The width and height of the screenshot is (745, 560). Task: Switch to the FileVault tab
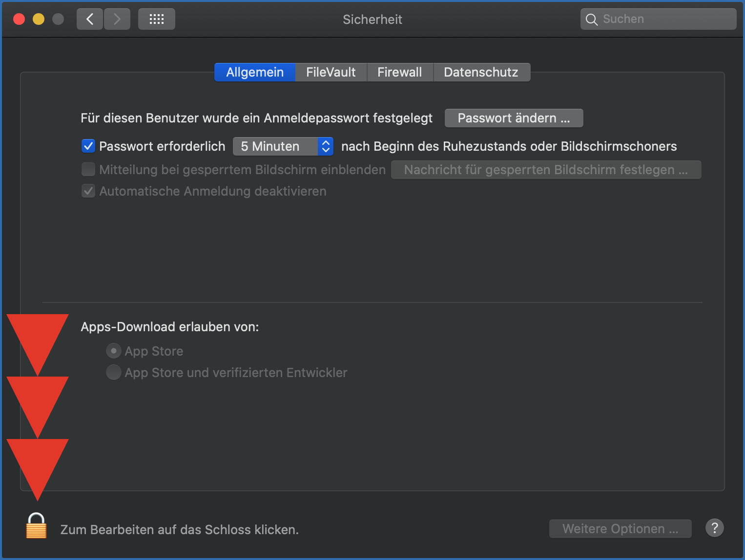[x=331, y=72]
